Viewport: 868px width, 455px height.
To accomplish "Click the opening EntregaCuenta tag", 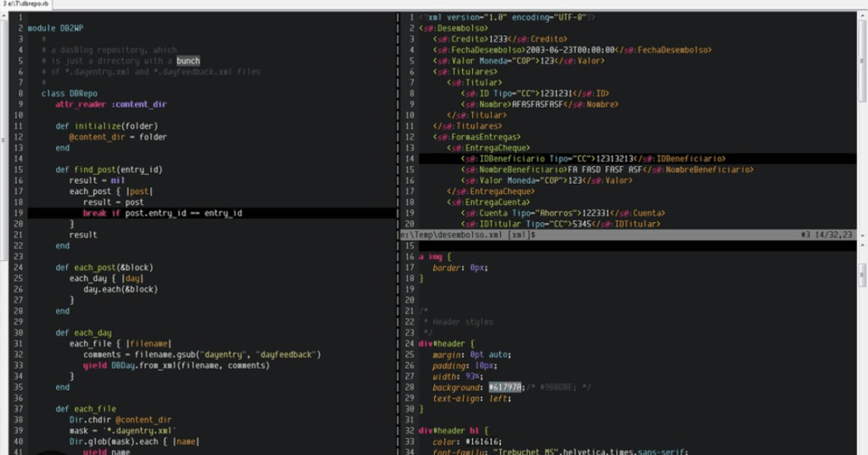I will [488, 202].
